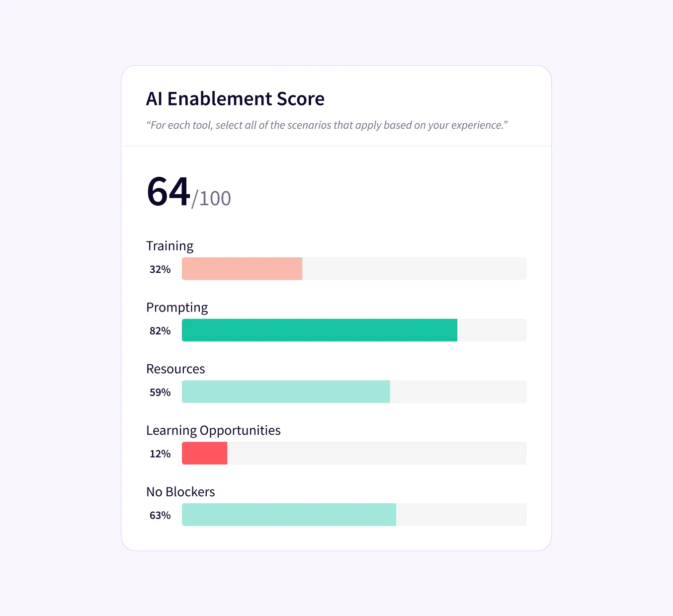Click the 59% Resources value
The width and height of the screenshot is (673, 616).
click(160, 392)
